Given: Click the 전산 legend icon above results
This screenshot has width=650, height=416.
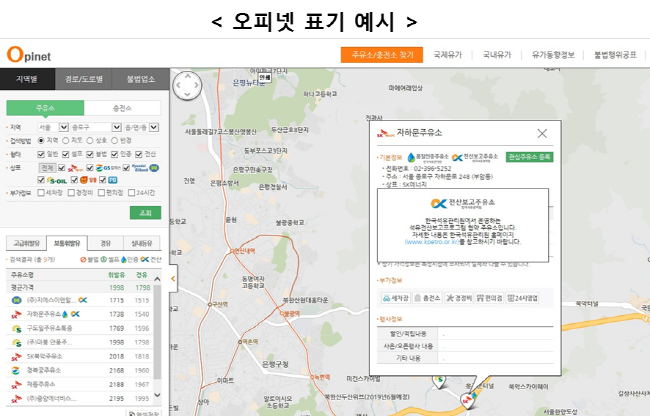Looking at the screenshot, I should tap(144, 259).
